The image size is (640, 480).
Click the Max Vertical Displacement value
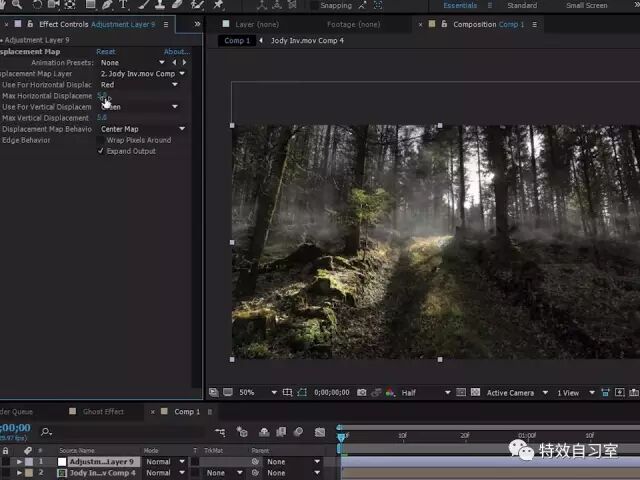[102, 118]
